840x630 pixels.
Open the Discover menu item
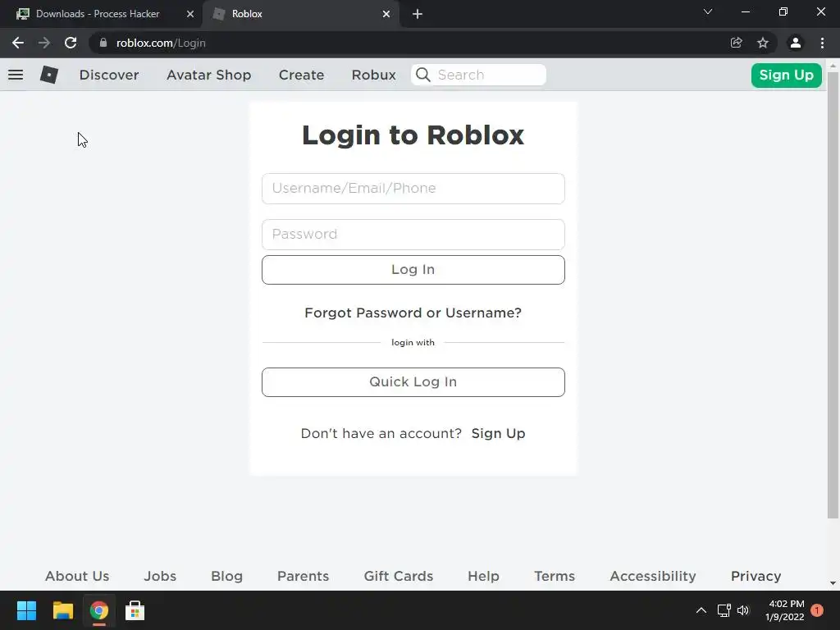109,75
